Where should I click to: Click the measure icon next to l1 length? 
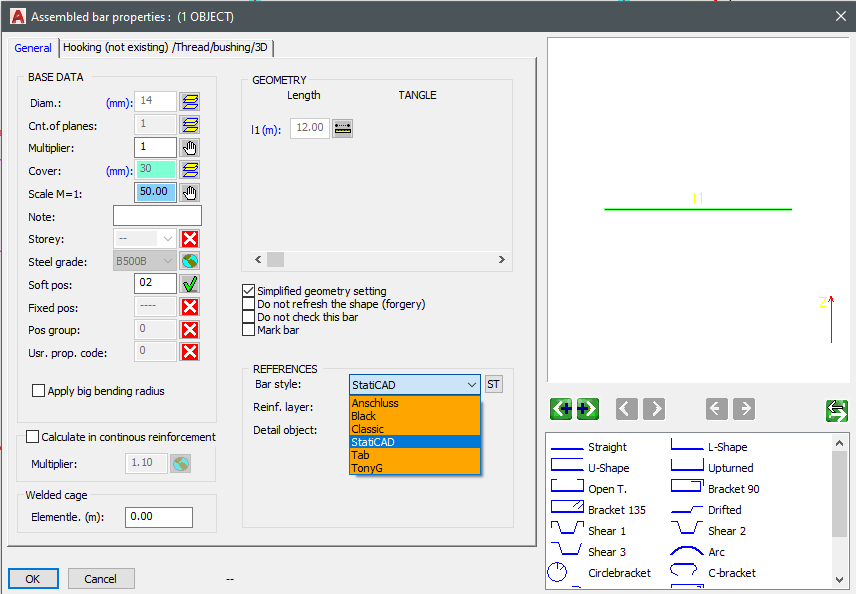point(342,128)
